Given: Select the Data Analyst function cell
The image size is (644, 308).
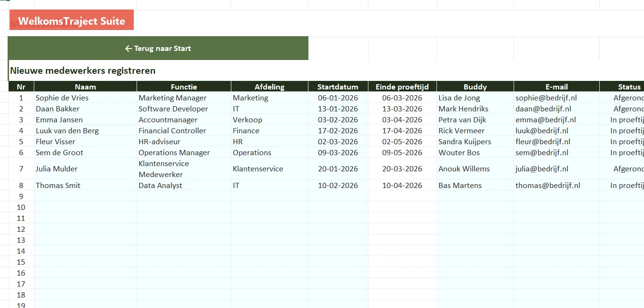Looking at the screenshot, I should tap(184, 185).
